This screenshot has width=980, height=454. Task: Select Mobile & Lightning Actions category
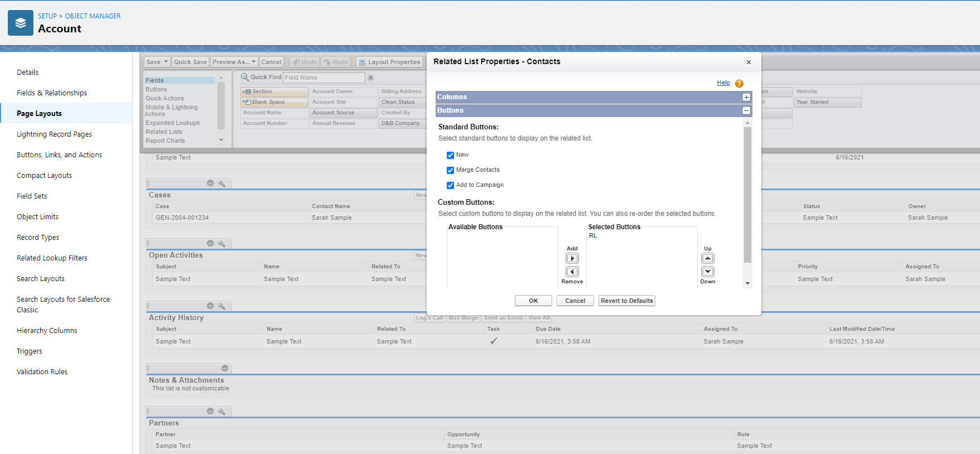pos(171,110)
